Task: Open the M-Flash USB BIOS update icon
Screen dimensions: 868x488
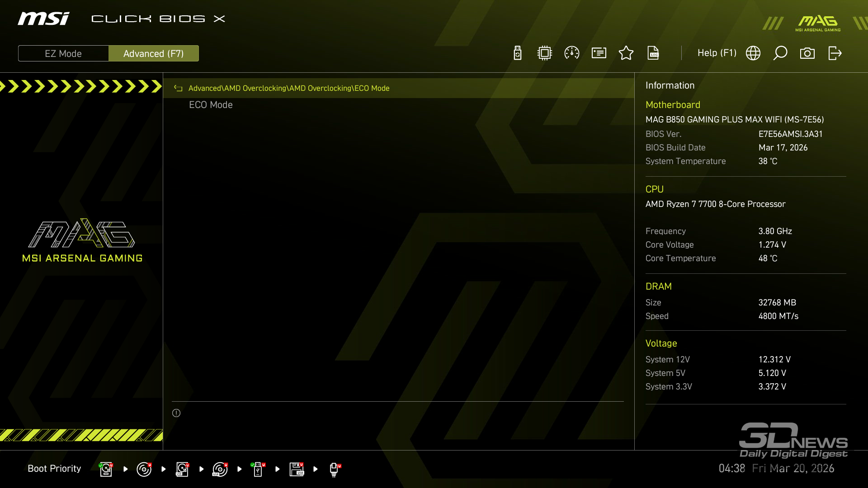Action: (x=518, y=53)
